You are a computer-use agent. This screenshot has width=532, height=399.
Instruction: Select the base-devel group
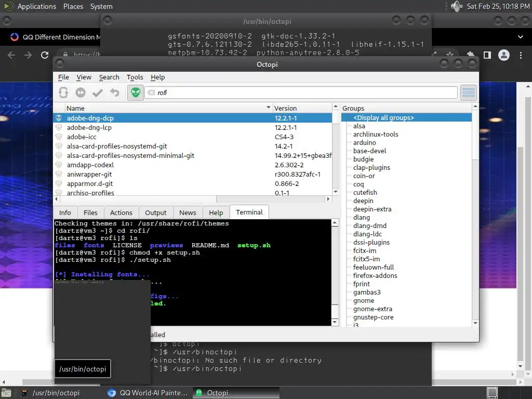369,151
